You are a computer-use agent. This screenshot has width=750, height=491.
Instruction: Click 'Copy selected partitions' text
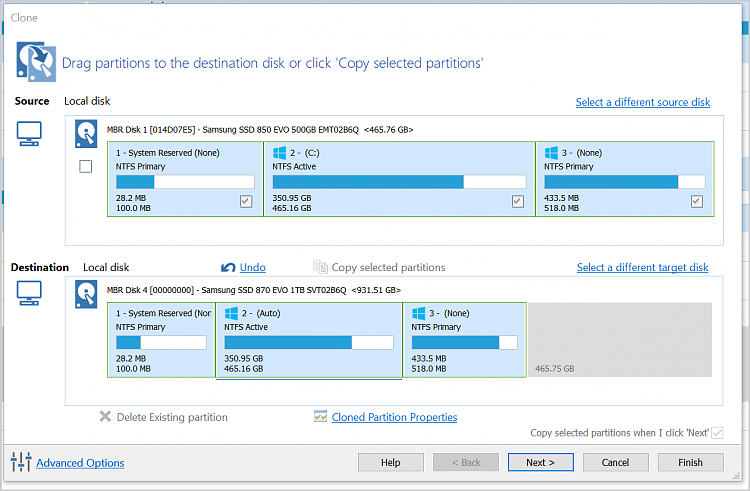tap(388, 267)
